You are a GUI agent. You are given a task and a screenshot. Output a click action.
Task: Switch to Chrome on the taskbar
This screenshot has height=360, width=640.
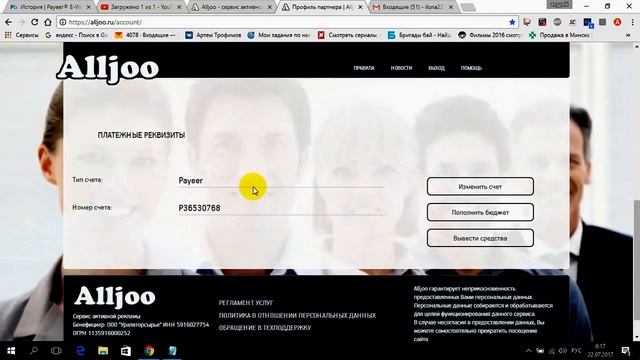pos(149,351)
